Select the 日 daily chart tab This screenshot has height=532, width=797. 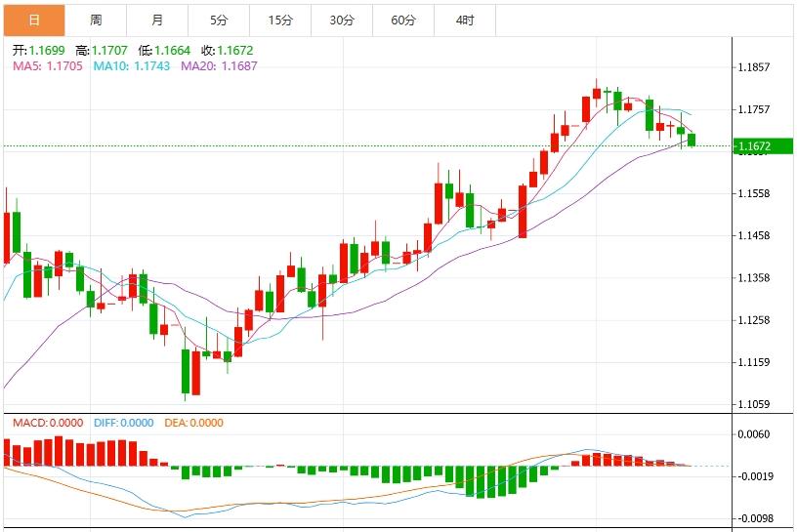[34, 20]
